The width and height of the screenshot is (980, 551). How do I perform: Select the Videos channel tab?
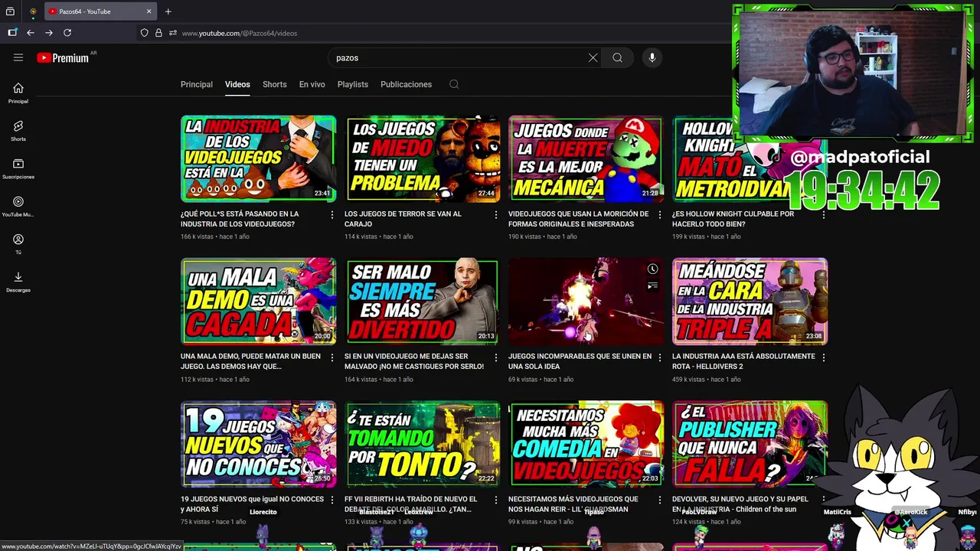pos(237,84)
